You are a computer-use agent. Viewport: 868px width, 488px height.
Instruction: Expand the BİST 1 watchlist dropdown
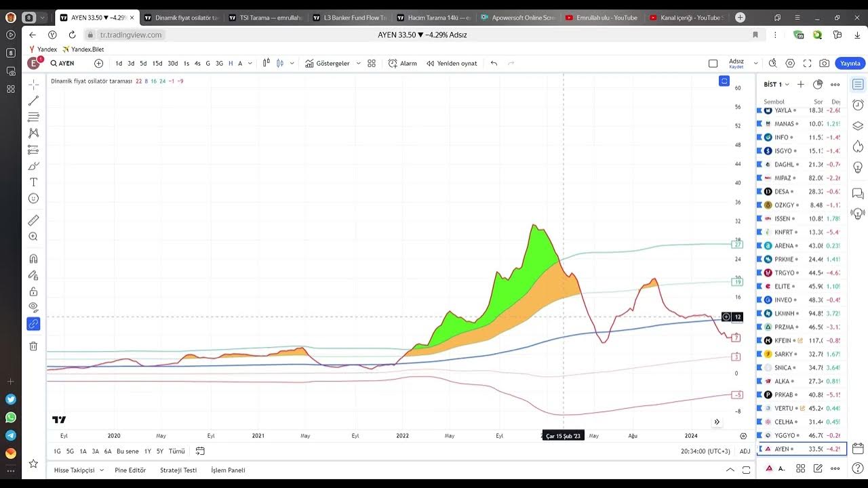(x=776, y=85)
